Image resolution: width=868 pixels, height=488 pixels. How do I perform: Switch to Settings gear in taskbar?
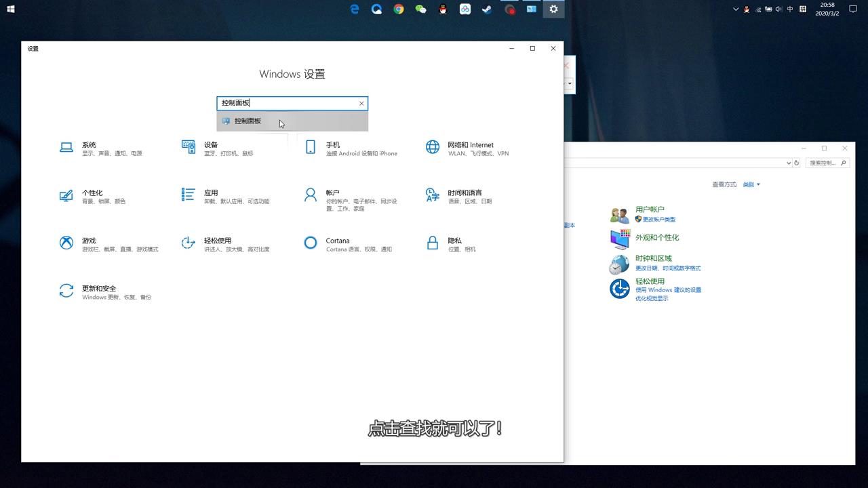[554, 9]
